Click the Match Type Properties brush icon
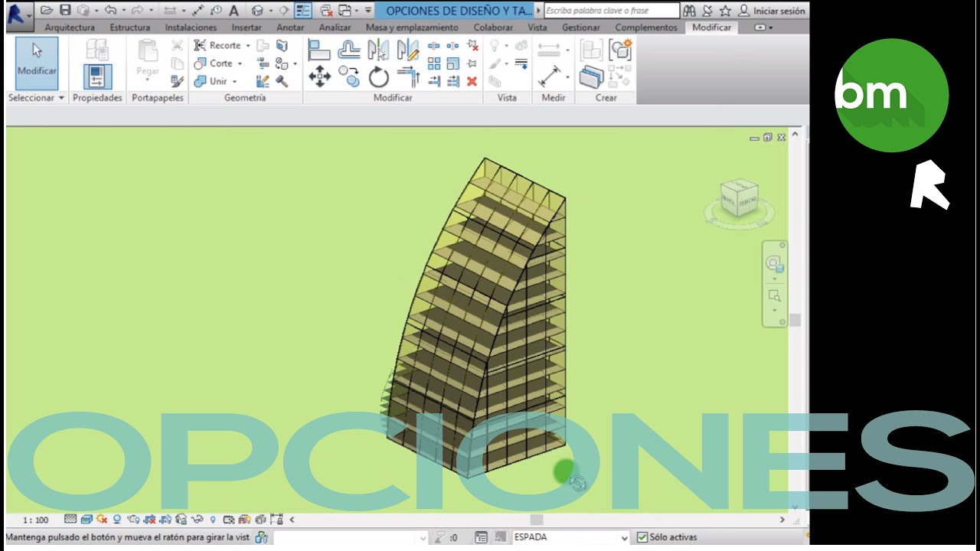This screenshot has height=551, width=980. click(177, 81)
